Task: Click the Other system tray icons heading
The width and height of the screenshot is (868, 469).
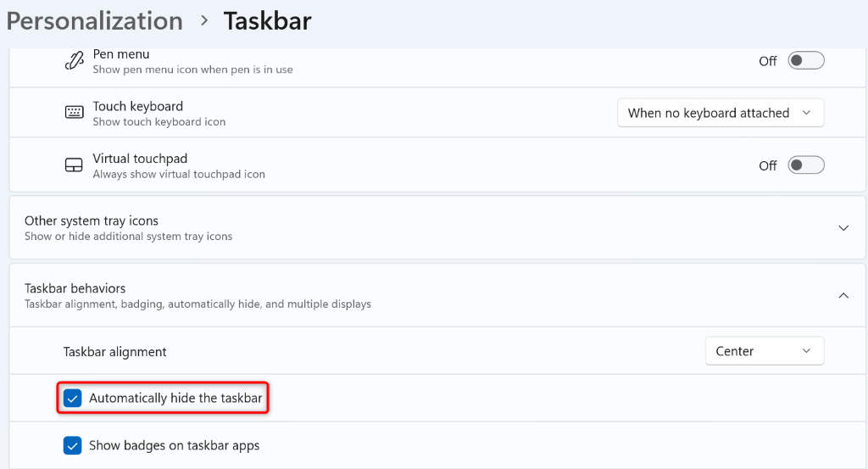Action: 92,221
